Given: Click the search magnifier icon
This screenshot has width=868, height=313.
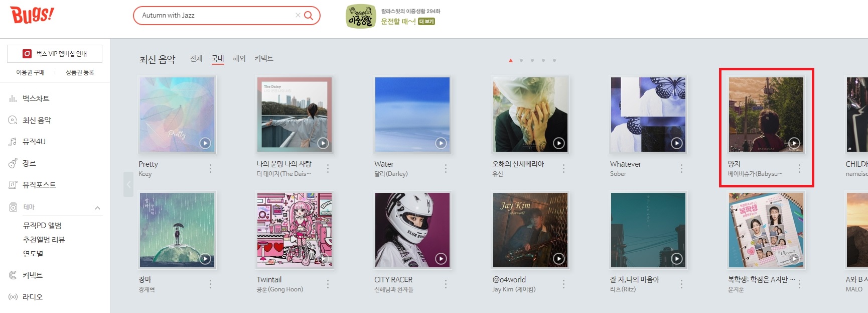Looking at the screenshot, I should pos(309,16).
